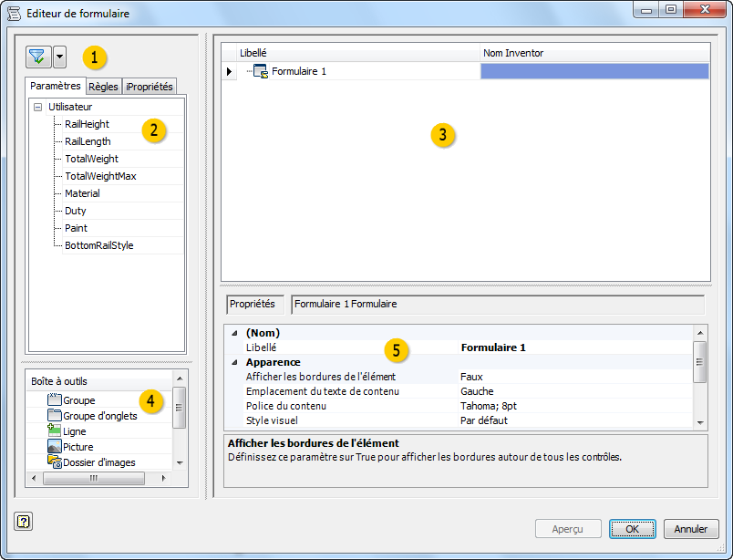Click the Picture tool icon

pyautogui.click(x=54, y=446)
